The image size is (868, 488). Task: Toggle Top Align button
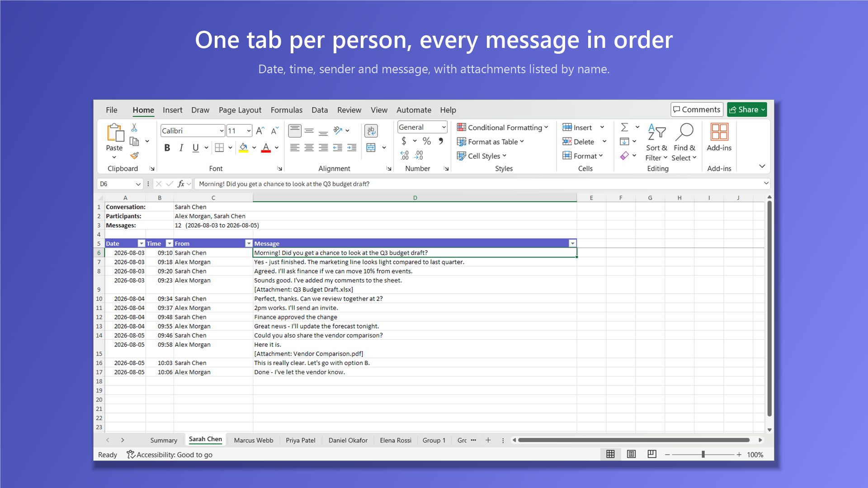point(295,131)
